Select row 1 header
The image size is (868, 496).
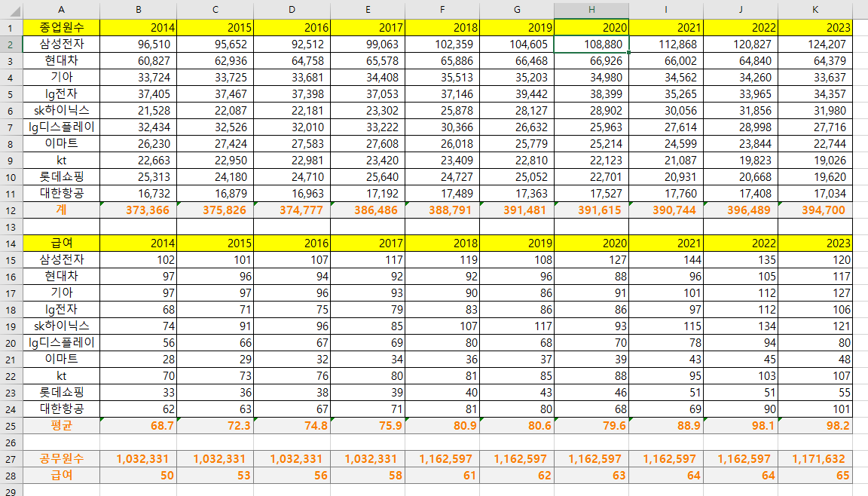11,27
